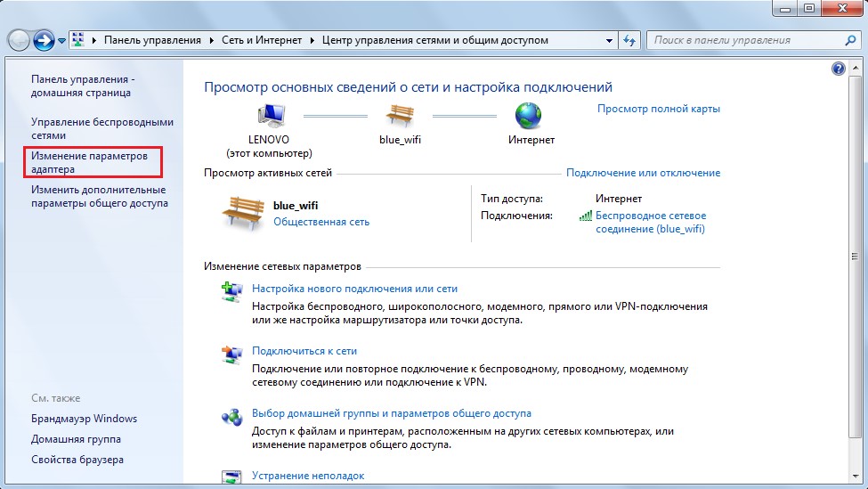Click the control panel search field
The width and height of the screenshot is (868, 489).
tap(742, 40)
